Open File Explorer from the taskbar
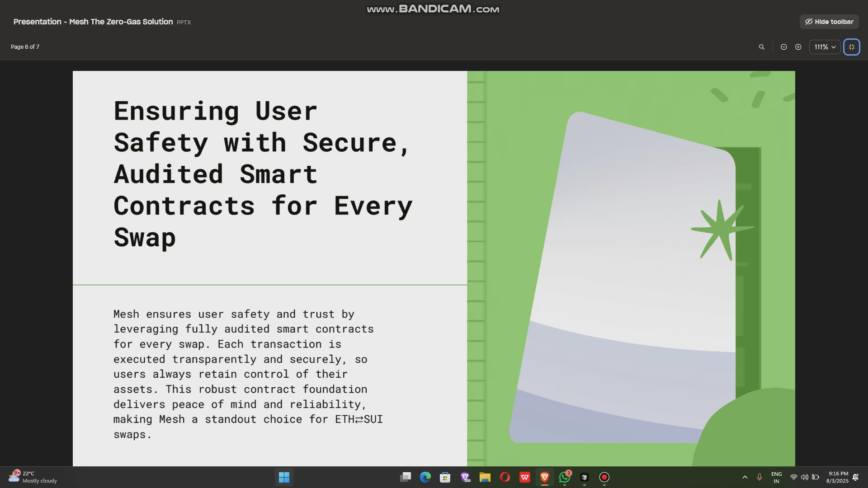The height and width of the screenshot is (488, 868). pos(485,477)
